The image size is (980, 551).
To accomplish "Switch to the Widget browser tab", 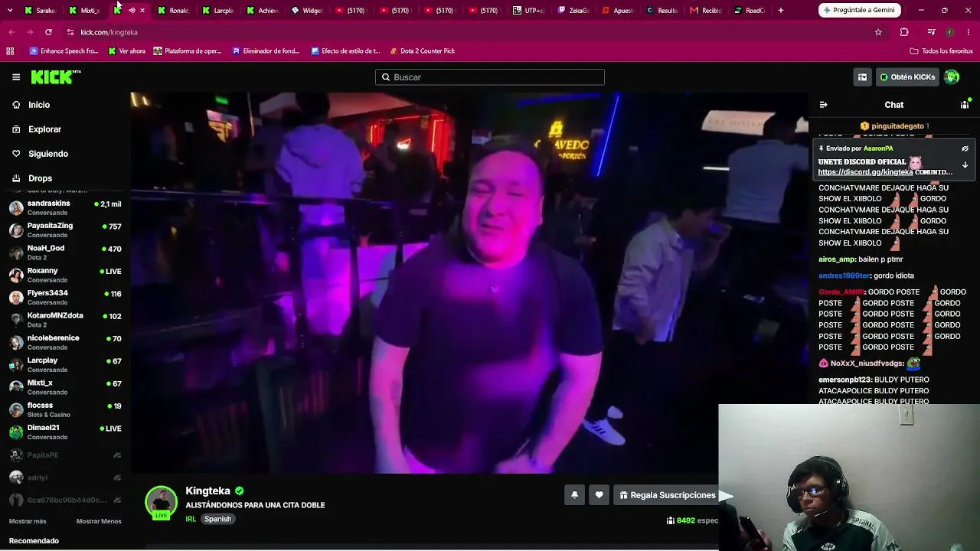I will pyautogui.click(x=307, y=10).
